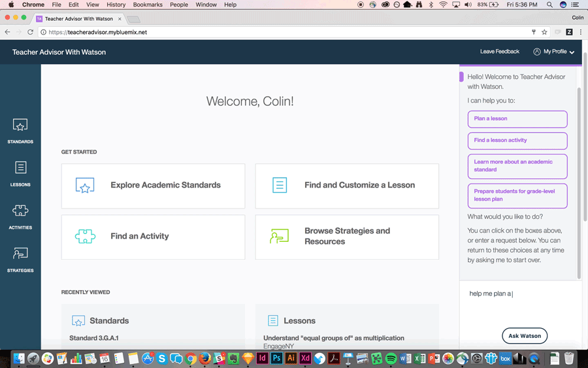The width and height of the screenshot is (588, 368).
Task: Choose Prepare students for grade-level lesson plan
Action: tap(517, 195)
